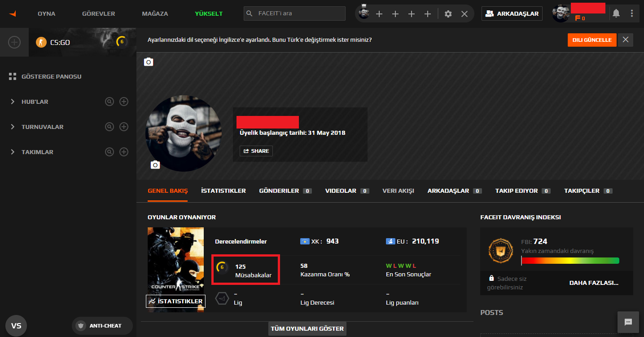Open notifications bell icon
This screenshot has width=644, height=337.
click(616, 13)
